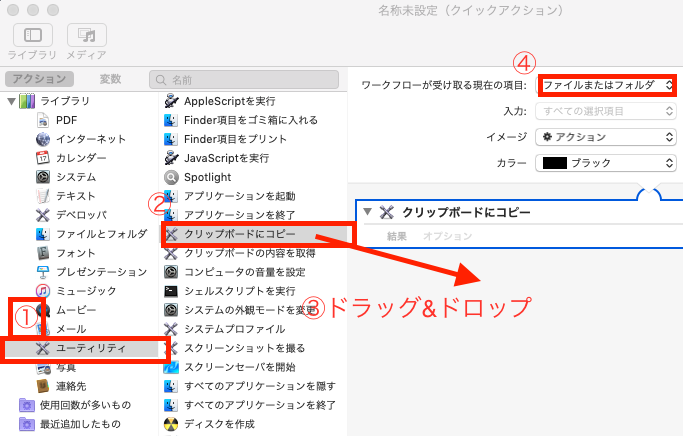Select スクリーンショットを撮る action
The image size is (683, 436).
coord(235,348)
